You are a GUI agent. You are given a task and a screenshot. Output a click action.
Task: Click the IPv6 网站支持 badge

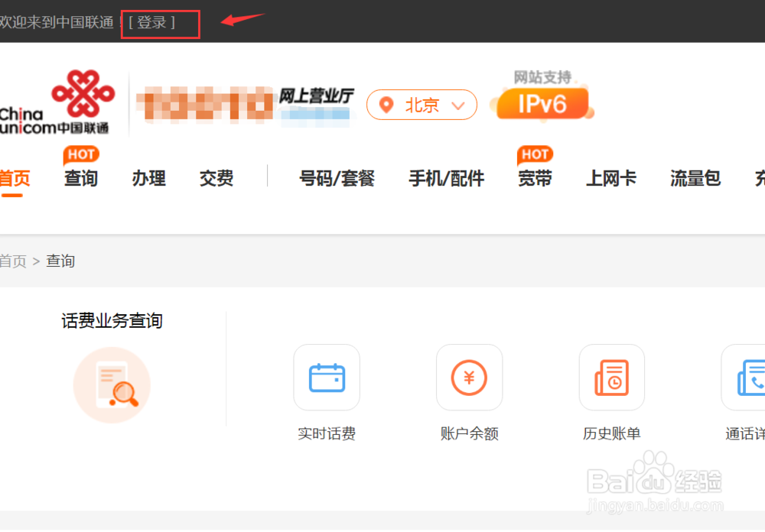coord(543,102)
